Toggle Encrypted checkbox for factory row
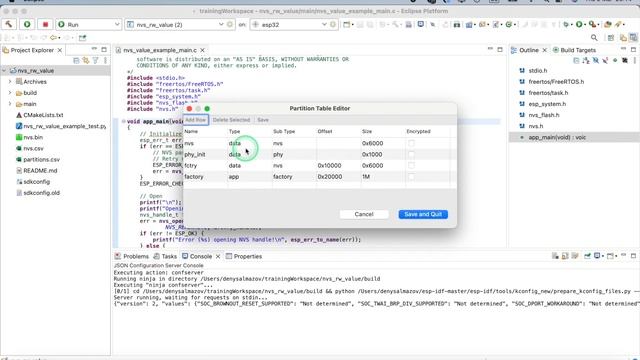Screen dimensions: 640x360 tap(411, 177)
